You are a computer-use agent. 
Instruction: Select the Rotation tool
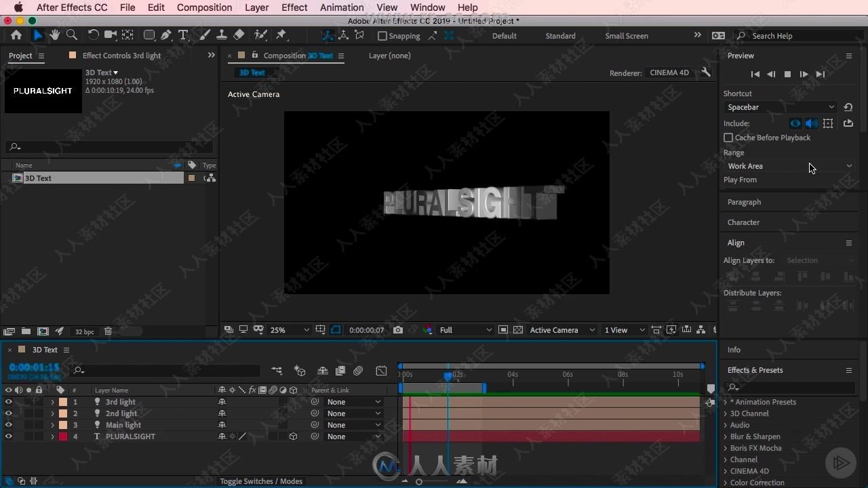(94, 35)
